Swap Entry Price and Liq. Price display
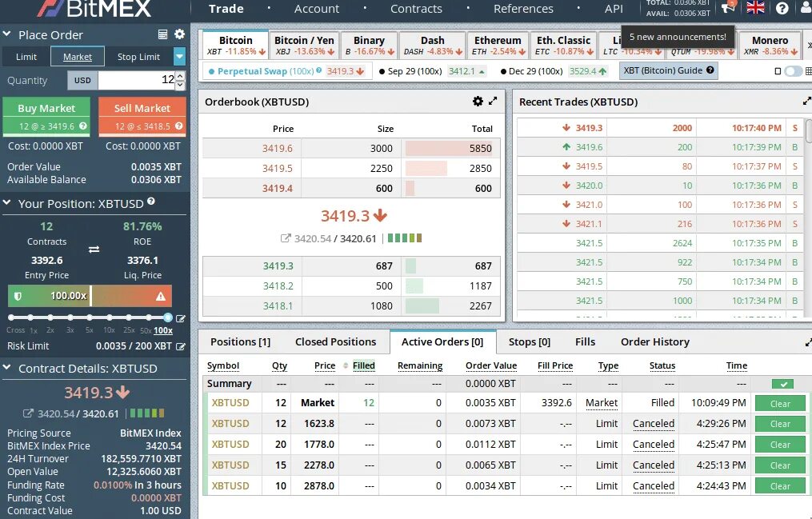 coord(94,250)
